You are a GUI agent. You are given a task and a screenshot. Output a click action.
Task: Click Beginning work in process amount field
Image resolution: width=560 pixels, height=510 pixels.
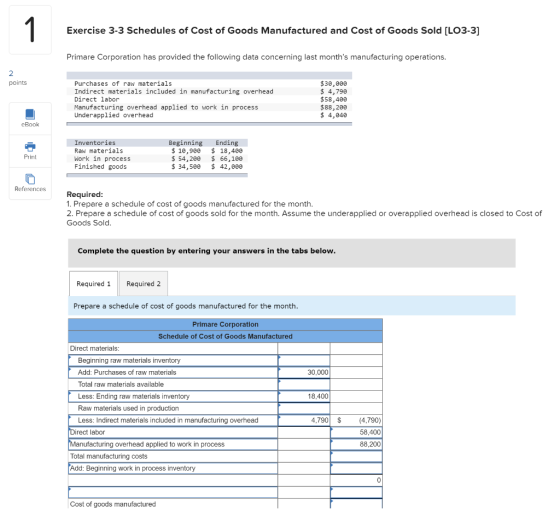(x=356, y=468)
